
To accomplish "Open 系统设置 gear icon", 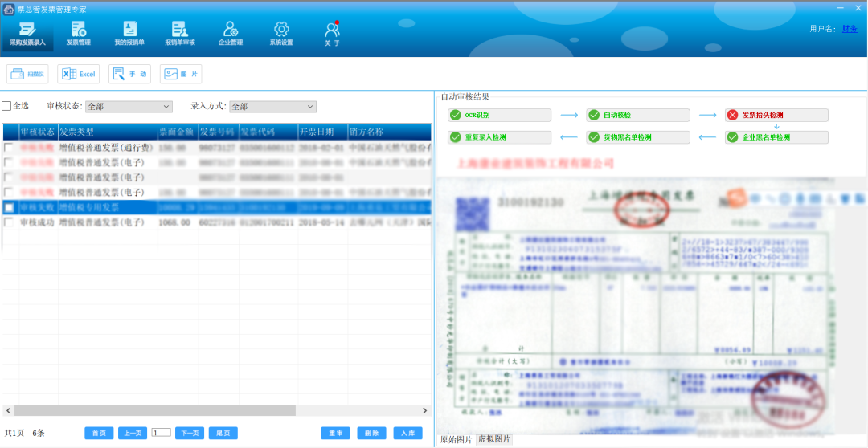I will click(x=281, y=29).
